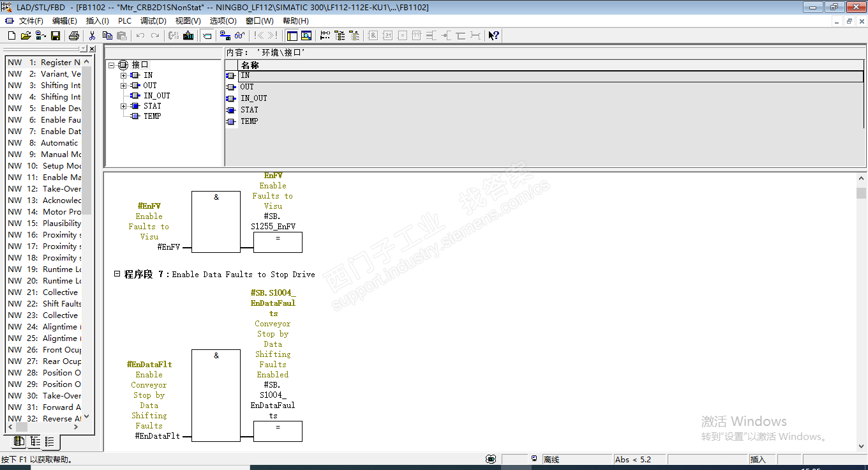
Task: Select IN_OUT in the interface tree
Action: coord(156,96)
